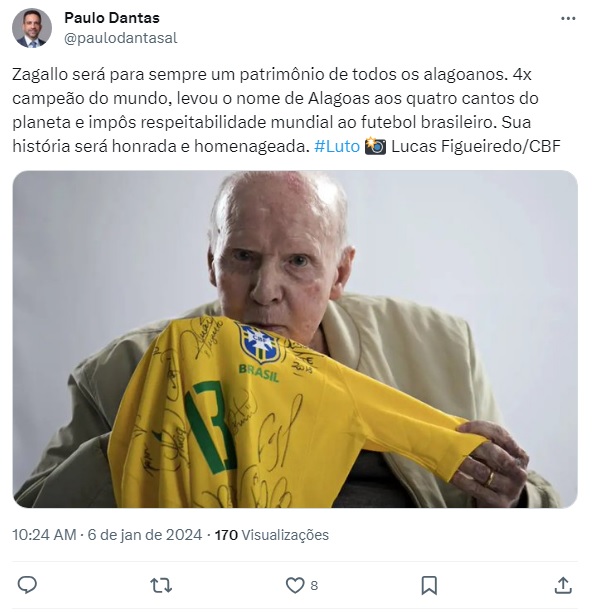The width and height of the screenshot is (593, 613).
Task: Open the #Luto hashtag link
Action: 337,146
